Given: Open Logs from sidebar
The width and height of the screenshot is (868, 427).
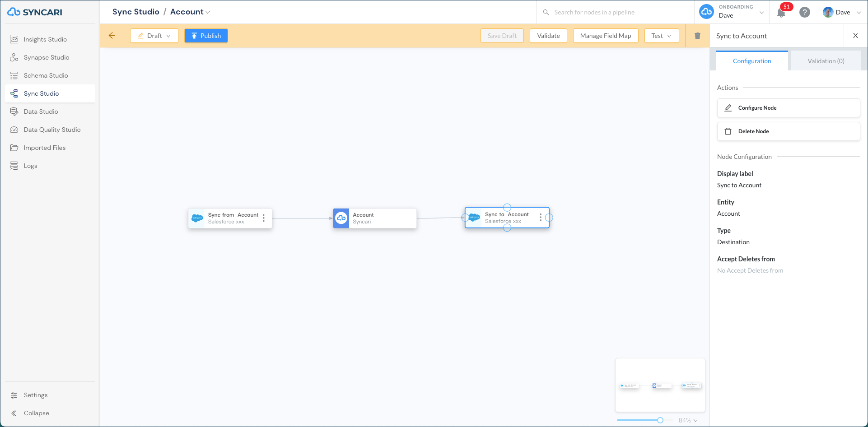Looking at the screenshot, I should [50, 166].
